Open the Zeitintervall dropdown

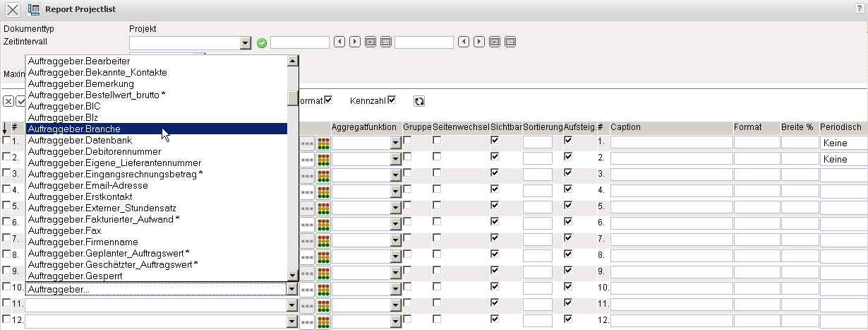click(x=245, y=43)
